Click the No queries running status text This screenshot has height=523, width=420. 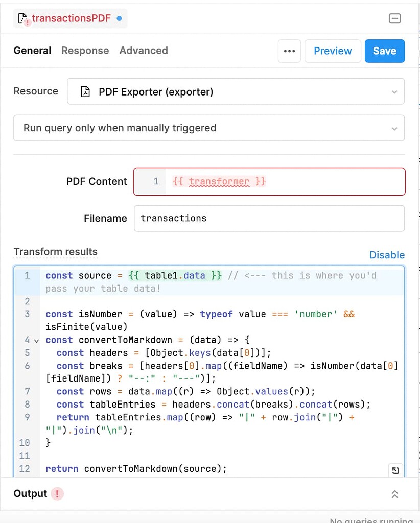point(371,519)
